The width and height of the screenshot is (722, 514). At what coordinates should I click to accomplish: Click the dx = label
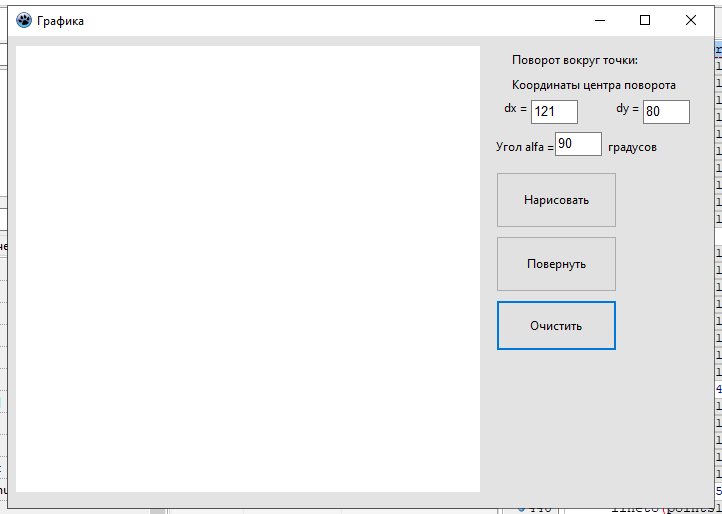tap(515, 109)
